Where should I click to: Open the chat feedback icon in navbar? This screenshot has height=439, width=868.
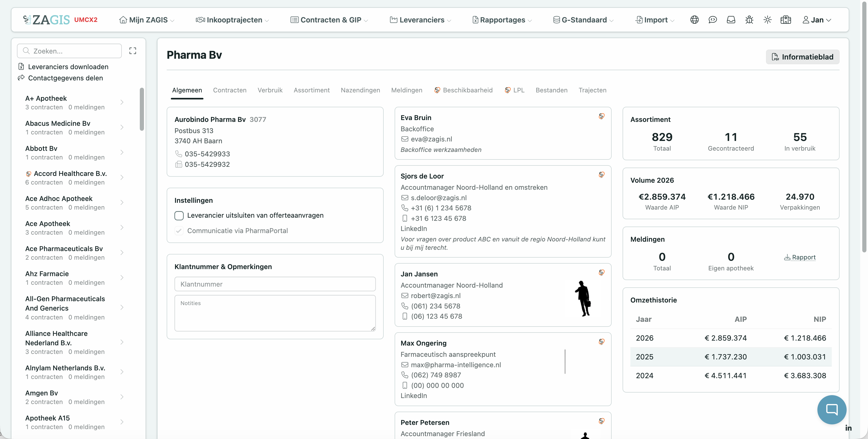(x=712, y=20)
